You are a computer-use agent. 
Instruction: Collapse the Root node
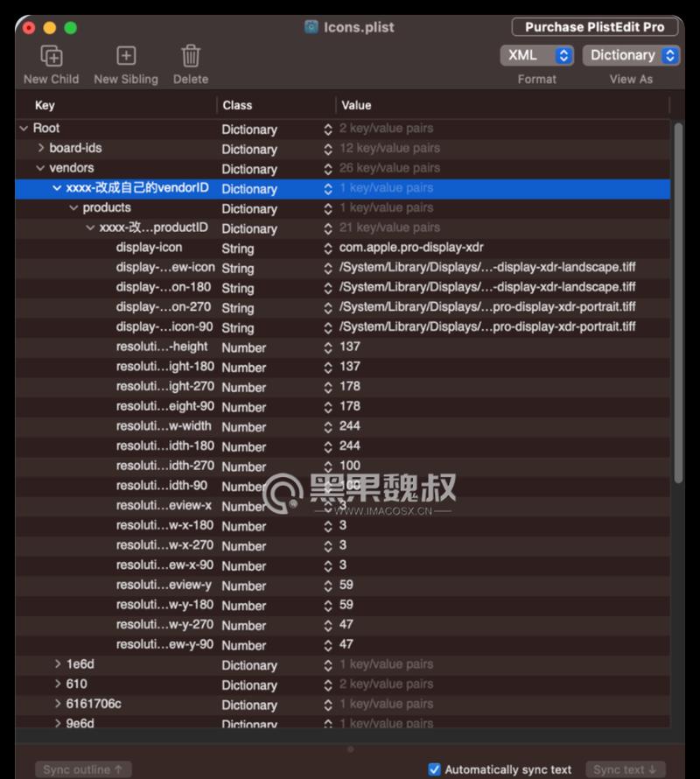click(x=24, y=129)
